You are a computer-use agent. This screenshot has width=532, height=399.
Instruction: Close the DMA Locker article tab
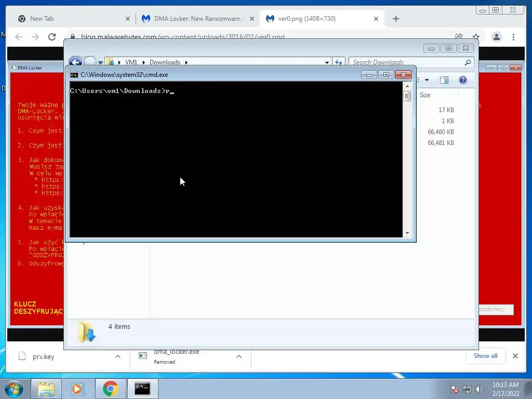pyautogui.click(x=252, y=19)
